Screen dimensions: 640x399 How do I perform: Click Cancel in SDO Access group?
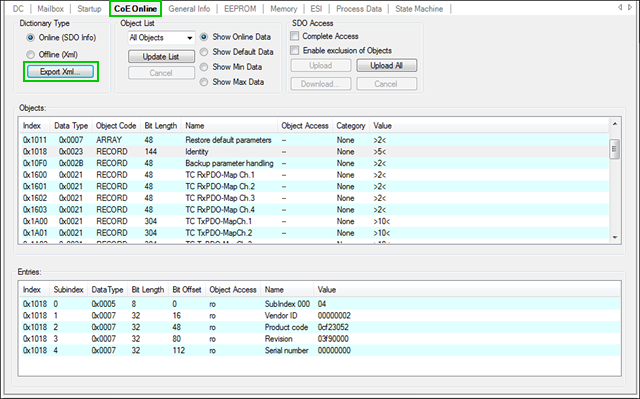[x=387, y=84]
